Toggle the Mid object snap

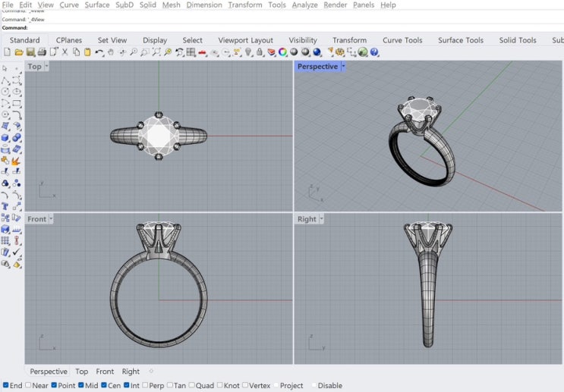click(81, 385)
